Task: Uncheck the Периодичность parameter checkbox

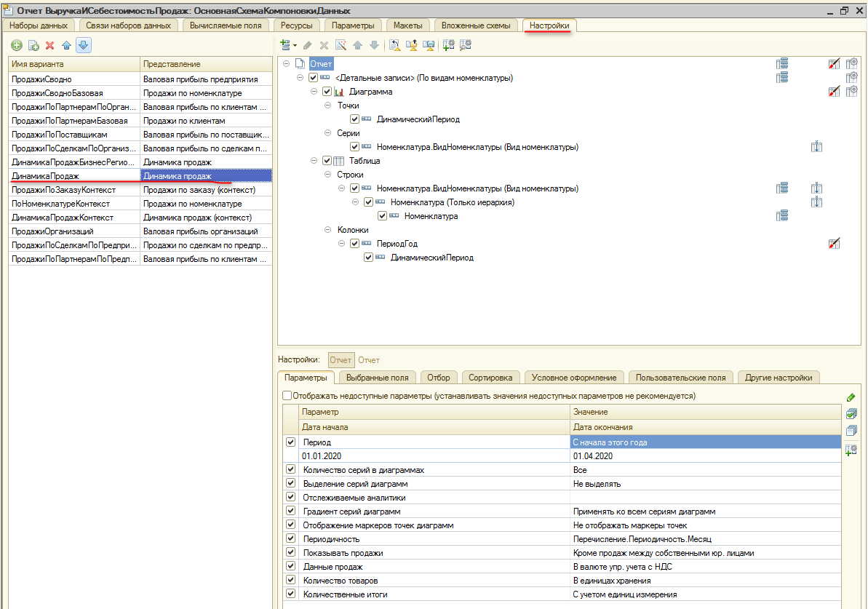Action: (291, 539)
